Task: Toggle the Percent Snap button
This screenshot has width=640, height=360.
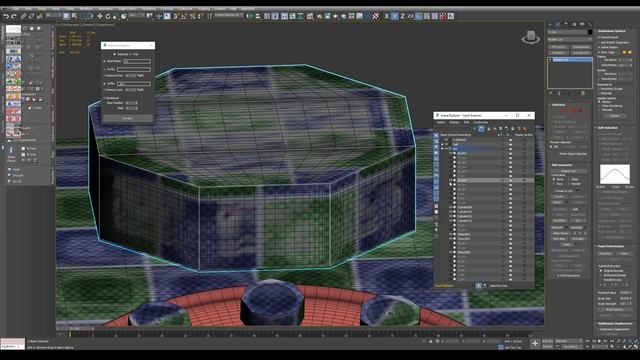Action: click(192, 16)
